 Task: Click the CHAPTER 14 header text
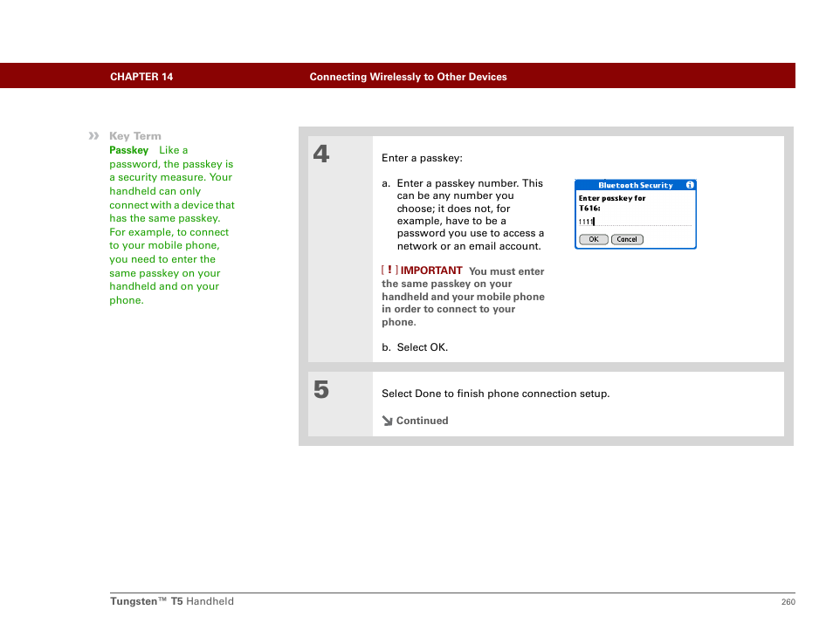click(x=141, y=77)
